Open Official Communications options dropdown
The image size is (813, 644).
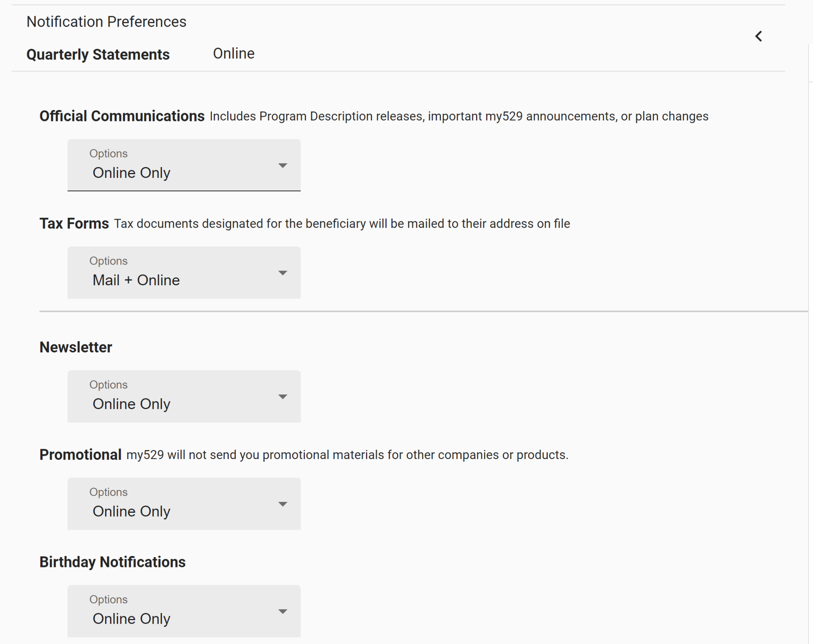(183, 165)
